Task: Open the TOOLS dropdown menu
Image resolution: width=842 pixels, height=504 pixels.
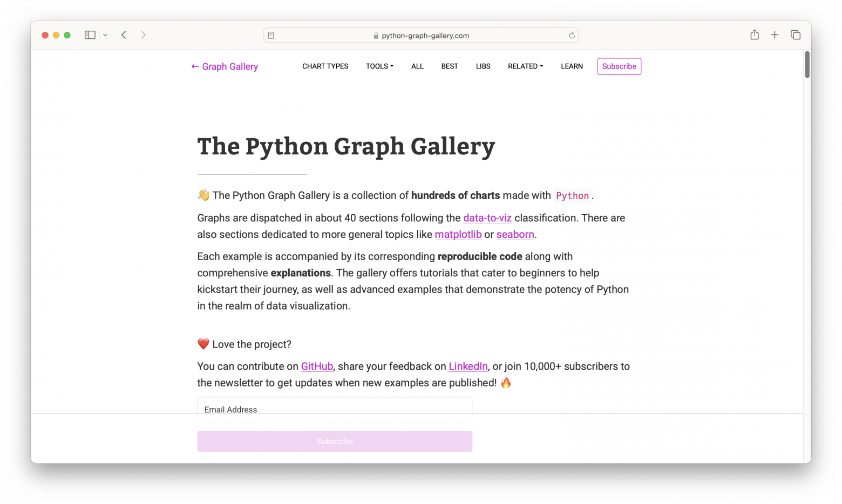Action: [x=379, y=66]
